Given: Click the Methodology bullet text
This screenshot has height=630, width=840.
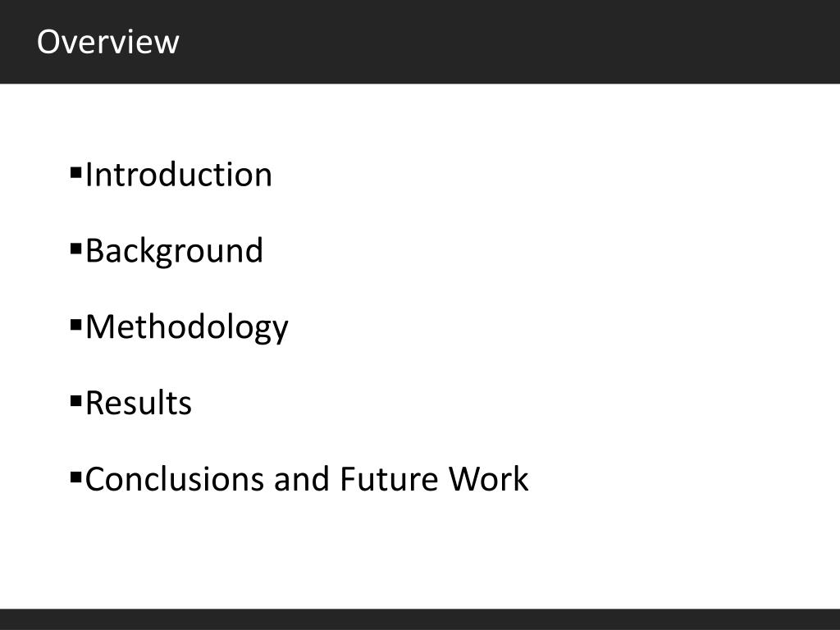Looking at the screenshot, I should [x=186, y=326].
